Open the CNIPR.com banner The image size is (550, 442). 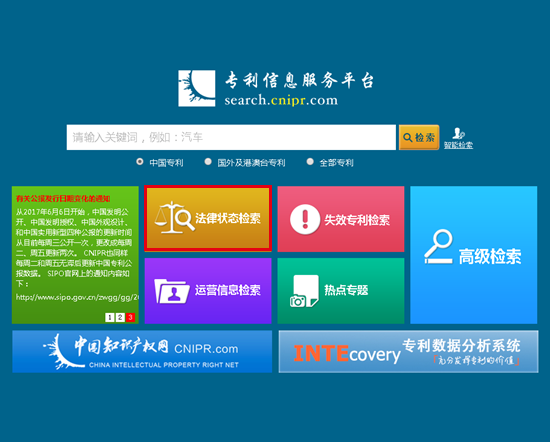point(142,351)
